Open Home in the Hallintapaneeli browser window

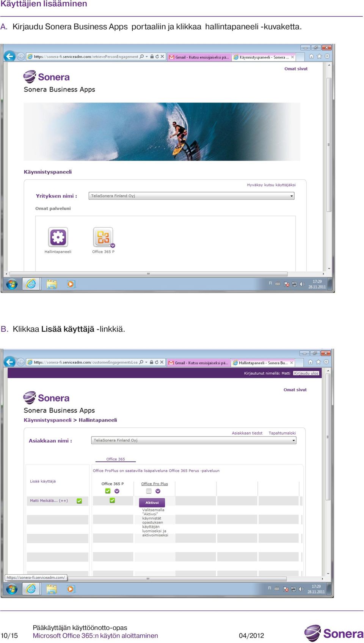pyautogui.click(x=311, y=362)
